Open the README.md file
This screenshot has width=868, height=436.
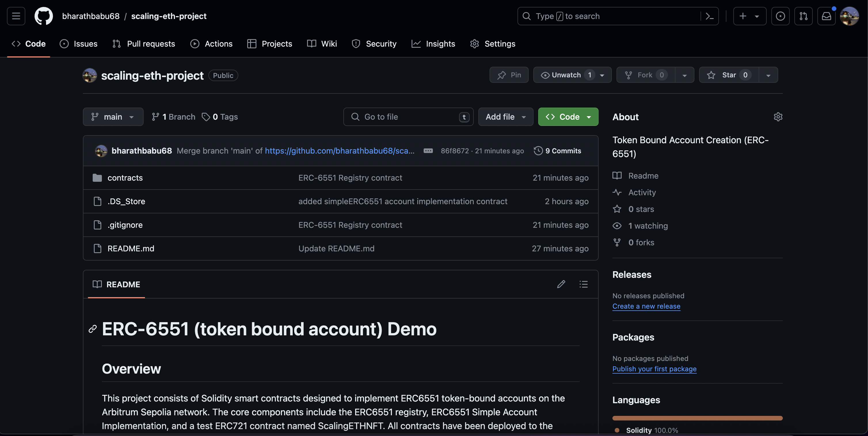coord(131,248)
